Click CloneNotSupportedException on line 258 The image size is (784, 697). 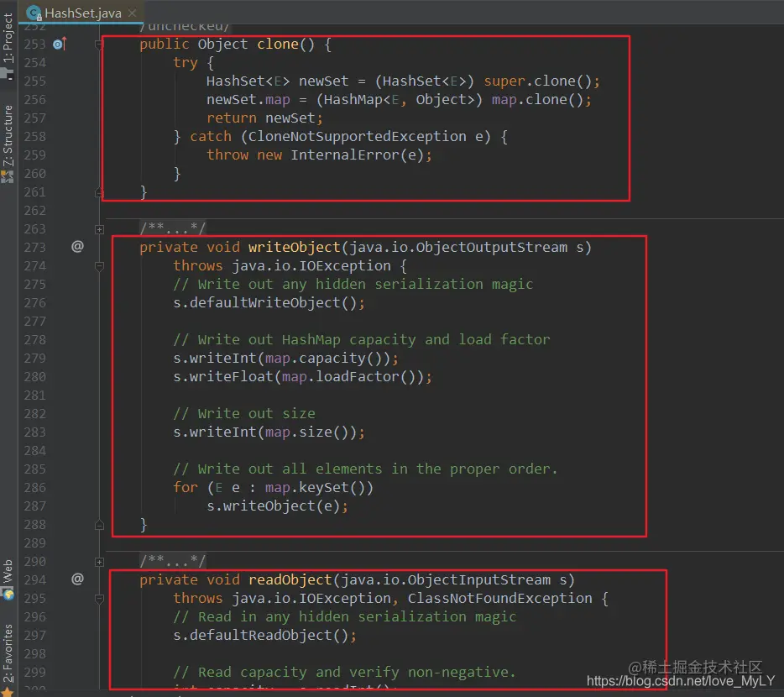[357, 137]
